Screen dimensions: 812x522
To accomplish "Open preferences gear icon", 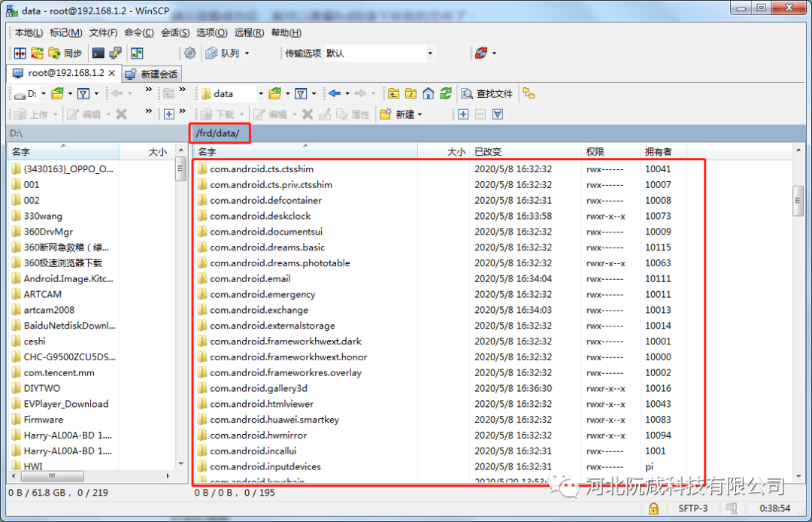I will pos(190,53).
